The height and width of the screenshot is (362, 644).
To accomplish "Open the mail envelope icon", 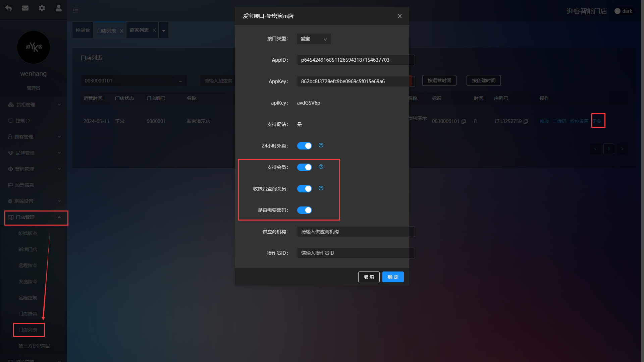I will [25, 8].
